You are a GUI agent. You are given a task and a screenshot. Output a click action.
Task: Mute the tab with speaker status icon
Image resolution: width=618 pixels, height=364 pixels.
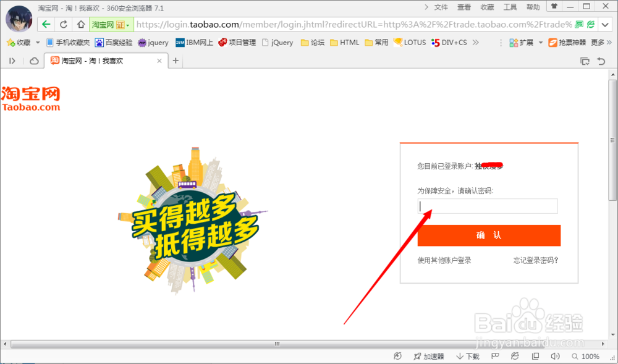click(x=556, y=356)
